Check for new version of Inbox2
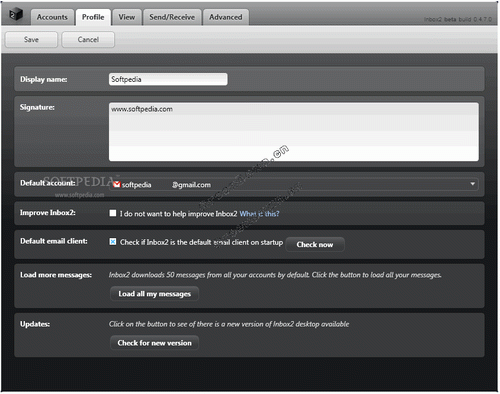This screenshot has width=500, height=394. pos(155,343)
